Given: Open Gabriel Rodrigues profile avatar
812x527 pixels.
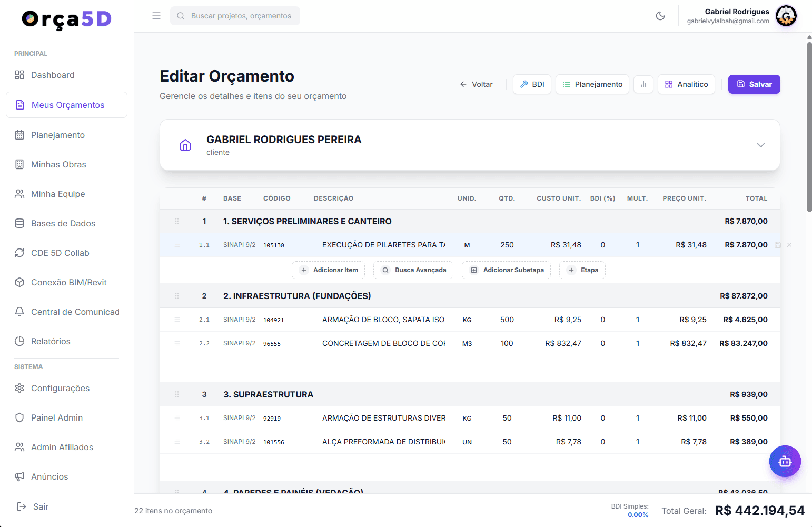Looking at the screenshot, I should pos(786,16).
